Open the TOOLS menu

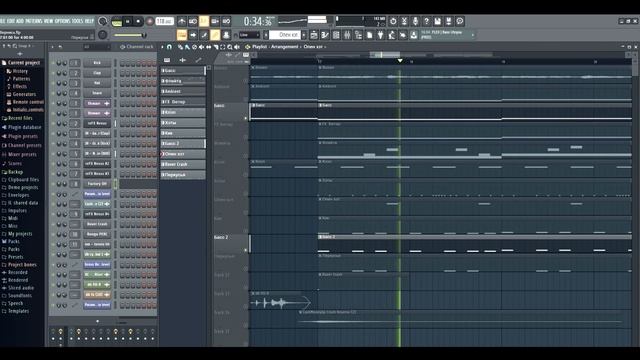(78, 21)
